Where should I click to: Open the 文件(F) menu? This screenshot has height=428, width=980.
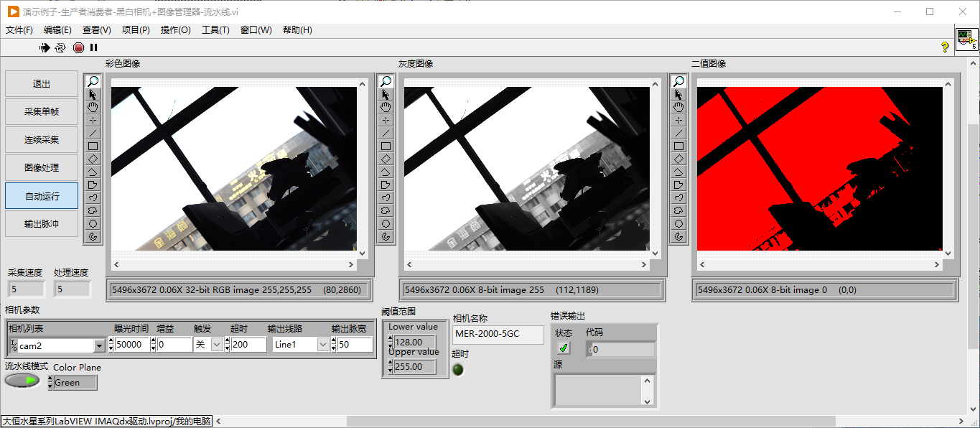[19, 30]
